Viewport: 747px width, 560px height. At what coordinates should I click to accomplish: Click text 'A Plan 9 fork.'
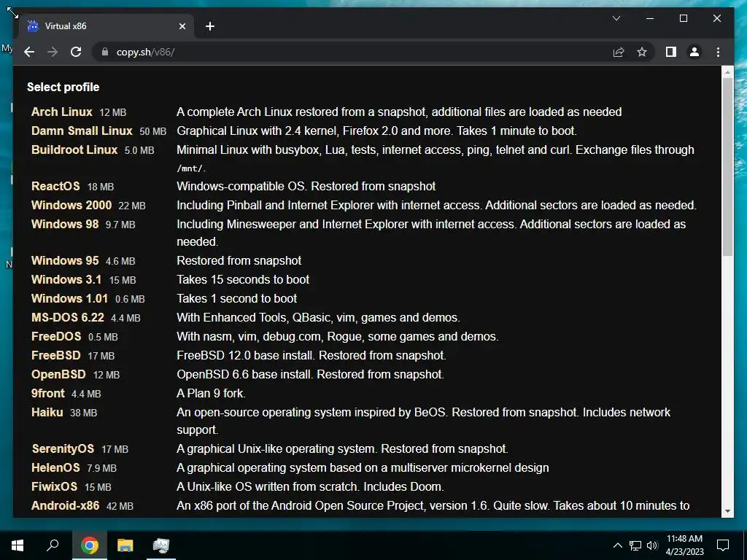pos(211,394)
